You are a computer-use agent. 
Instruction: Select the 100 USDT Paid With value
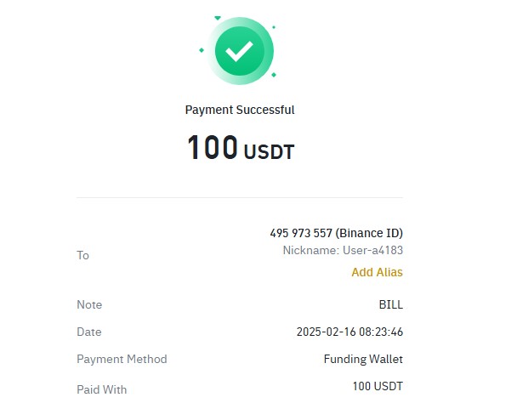[x=377, y=387]
